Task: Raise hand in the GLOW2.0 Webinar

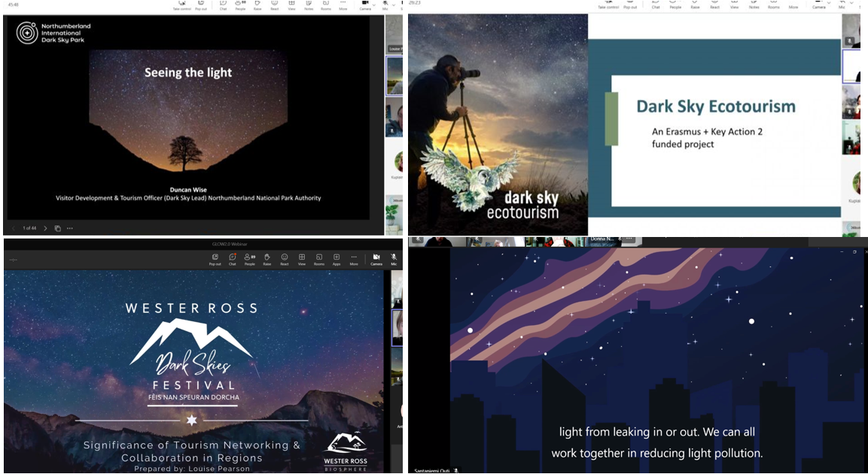Action: coord(266,259)
